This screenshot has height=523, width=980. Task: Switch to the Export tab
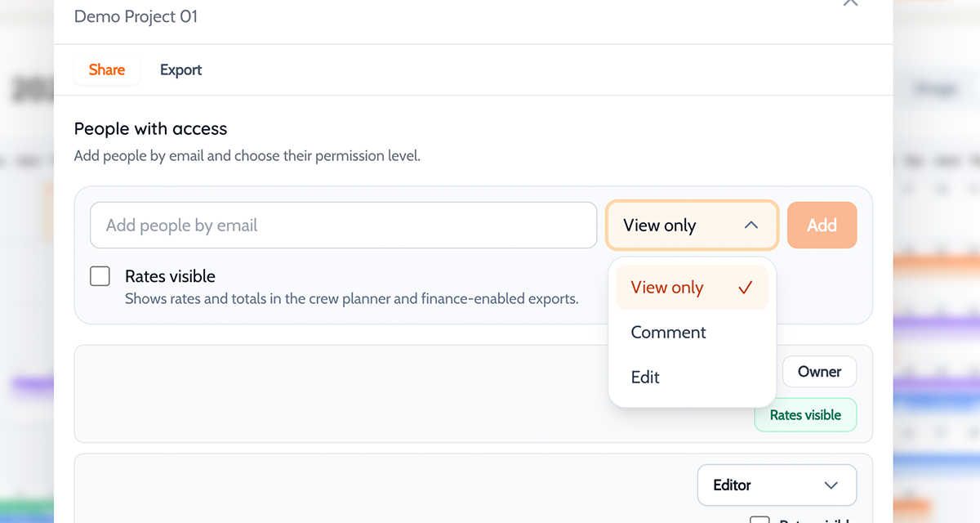180,70
